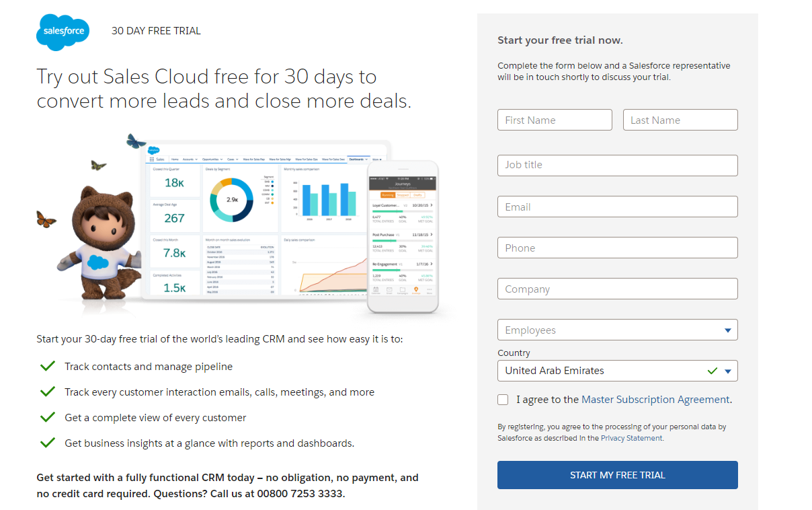Click the mobile phone Journeys screenshot
812x510 pixels.
[403, 237]
